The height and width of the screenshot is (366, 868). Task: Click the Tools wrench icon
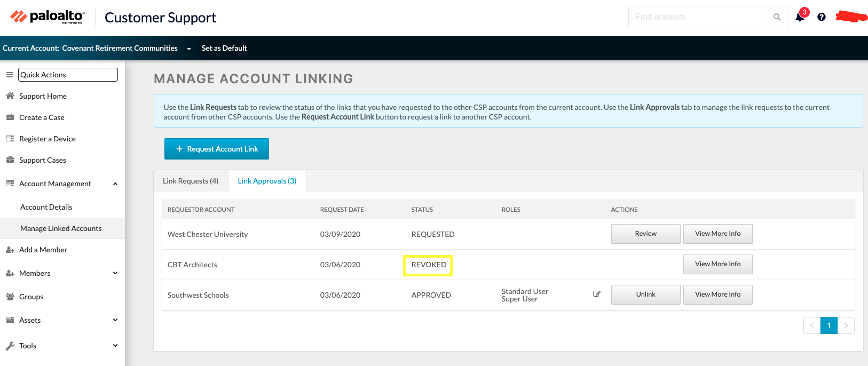(x=10, y=346)
